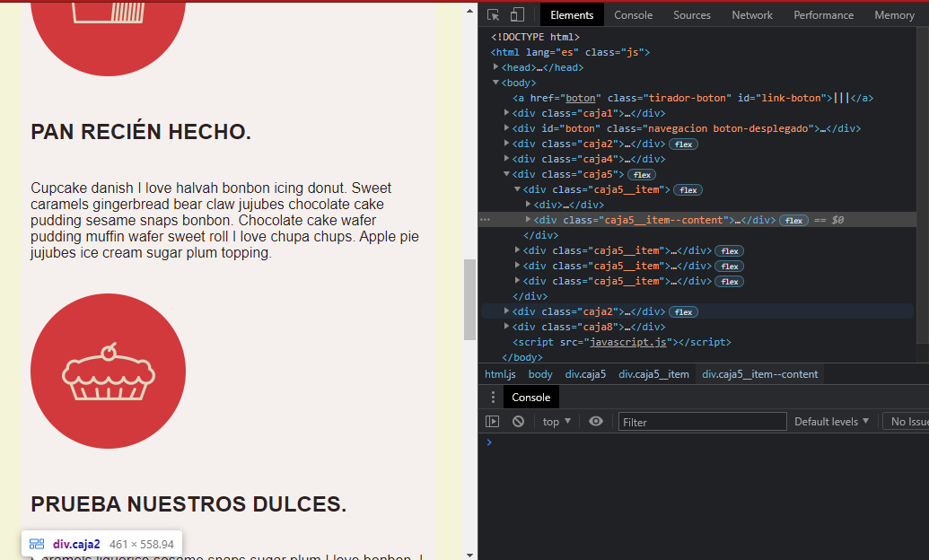Viewport: 929px width, 560px height.
Task: Switch to the Elements tab
Action: (x=572, y=15)
